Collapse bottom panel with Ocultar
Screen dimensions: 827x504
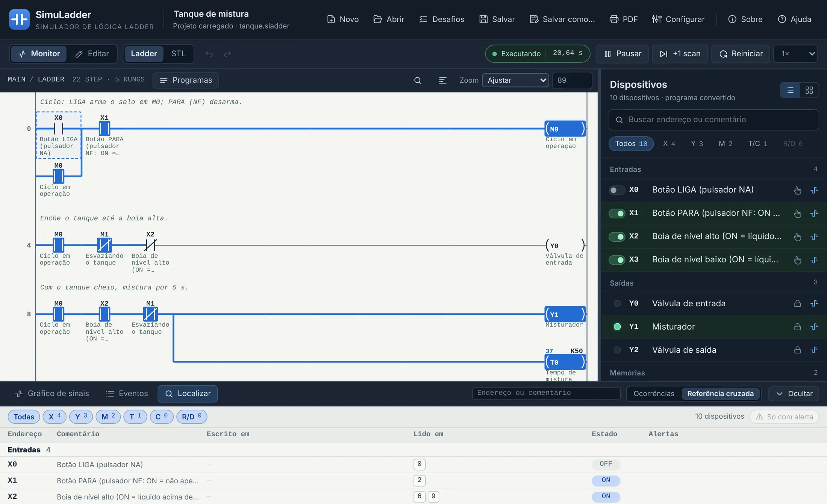point(794,394)
